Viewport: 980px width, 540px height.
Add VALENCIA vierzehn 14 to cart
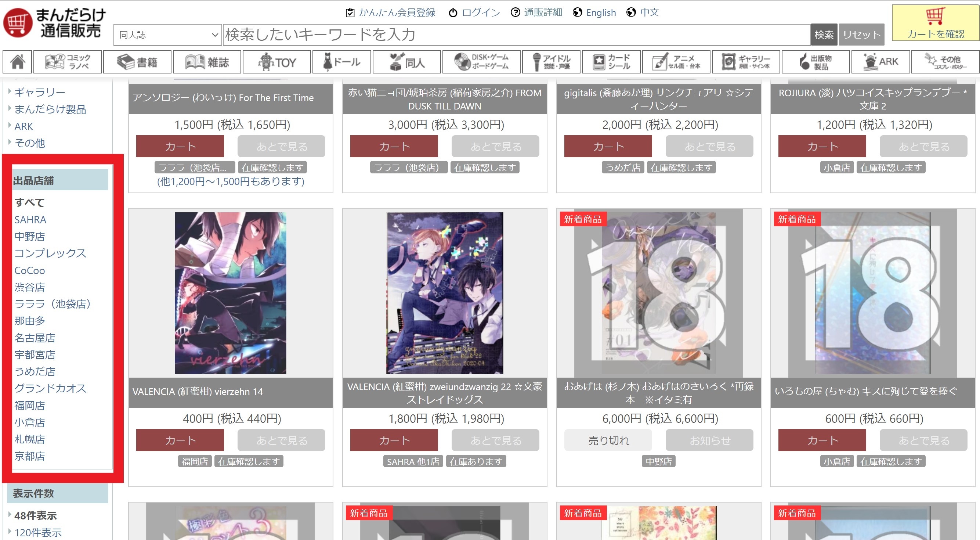click(x=180, y=440)
